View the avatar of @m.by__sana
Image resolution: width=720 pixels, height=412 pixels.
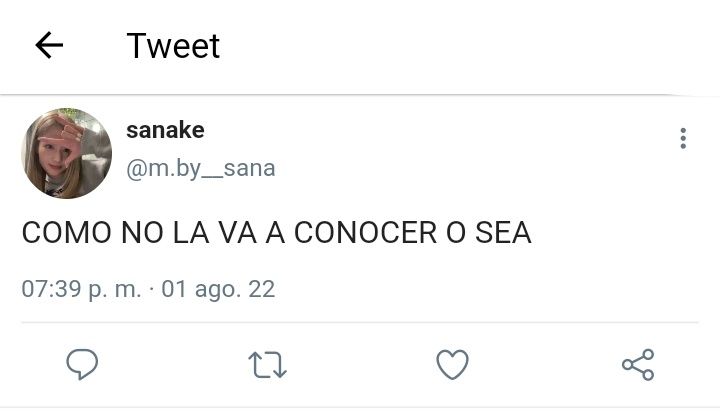[x=67, y=153]
